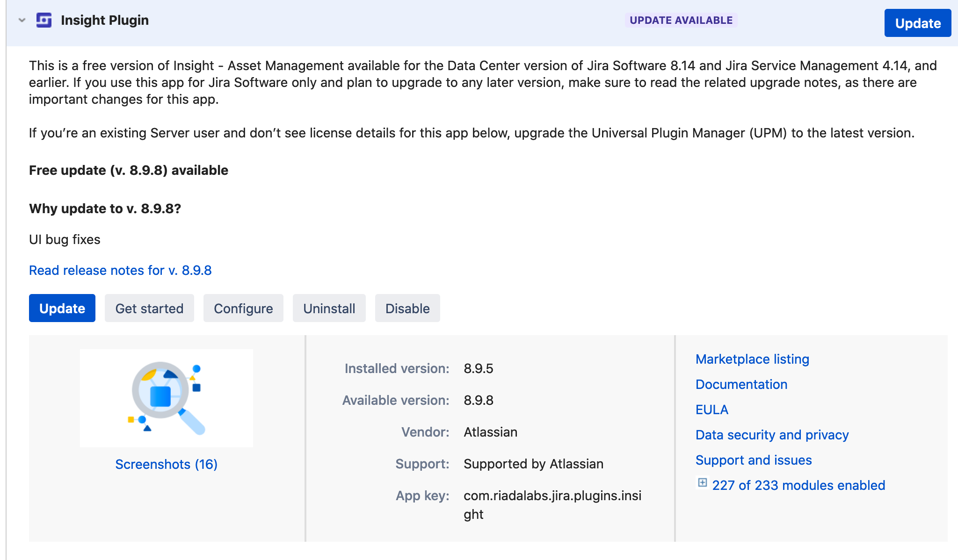Image resolution: width=958 pixels, height=560 pixels.
Task: Open the Marketplace listing link
Action: click(x=752, y=359)
